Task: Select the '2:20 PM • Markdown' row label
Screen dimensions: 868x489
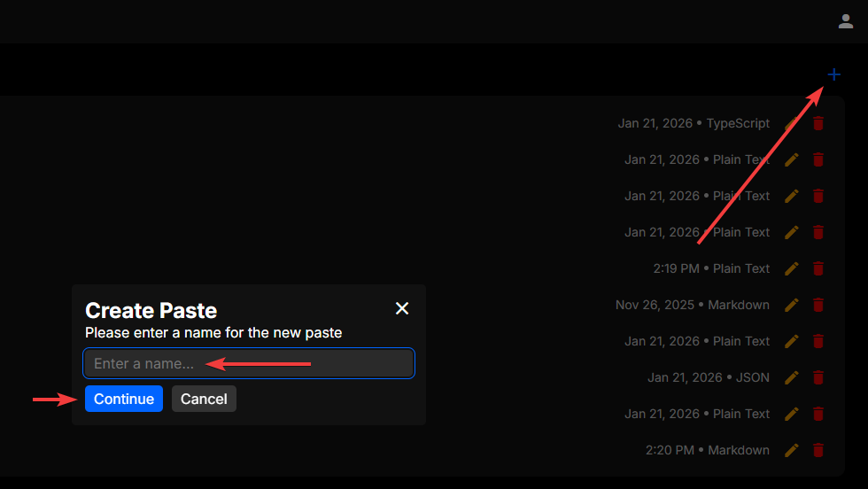Action: 707,450
